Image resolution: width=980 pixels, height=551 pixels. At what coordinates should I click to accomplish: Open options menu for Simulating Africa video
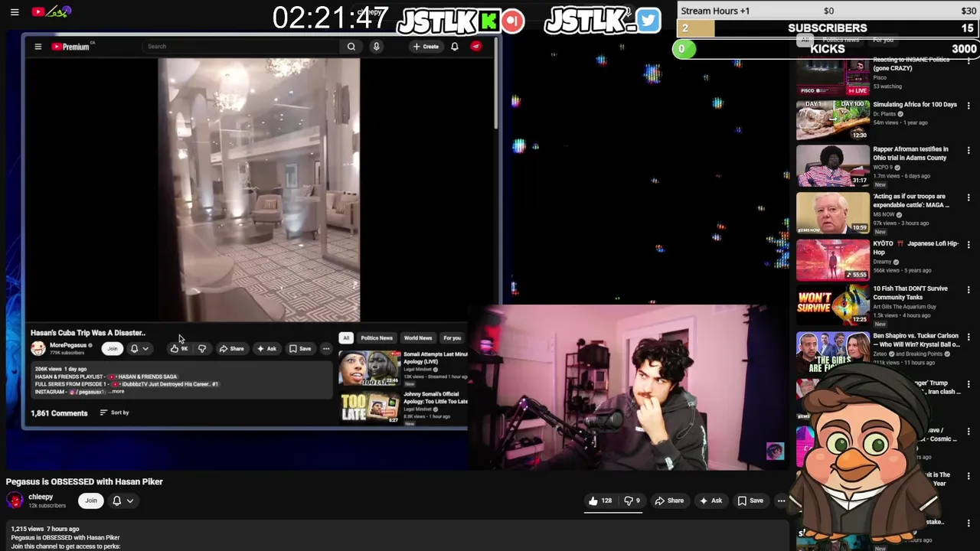(969, 106)
